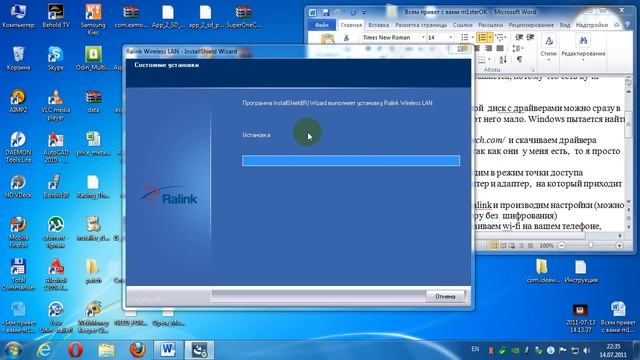Open the Инструкция file on the desktop
Image resolution: width=640 pixels, height=360 pixels.
click(x=581, y=272)
